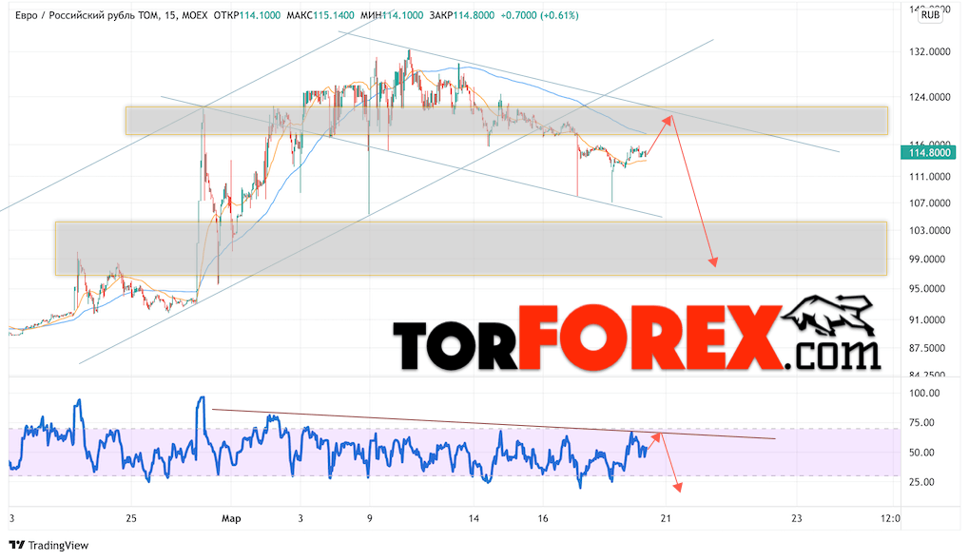Click the Мар date label on time axis
Image resolution: width=969 pixels, height=560 pixels.
pos(231,518)
